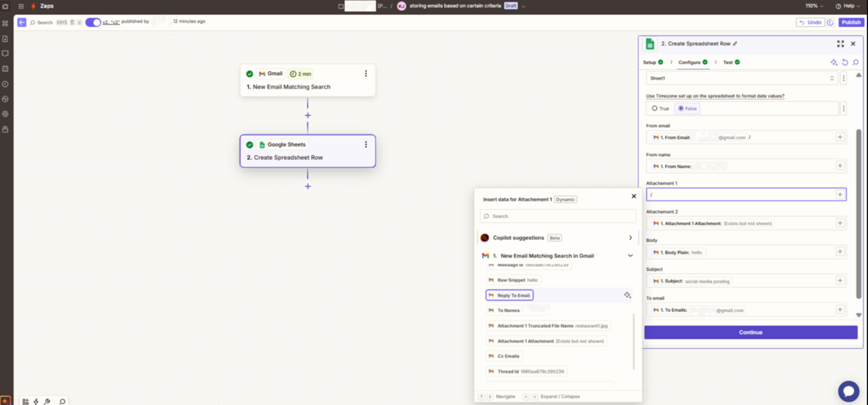Image resolution: width=868 pixels, height=405 pixels.
Task: Expand Copilot suggestions section
Action: pyautogui.click(x=558, y=238)
